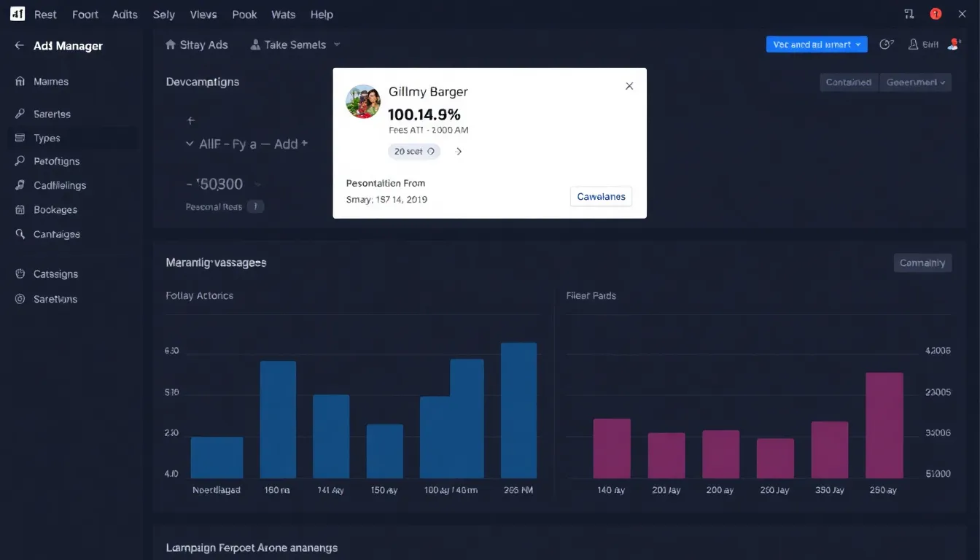Click the red notification badge icon

pos(936,14)
